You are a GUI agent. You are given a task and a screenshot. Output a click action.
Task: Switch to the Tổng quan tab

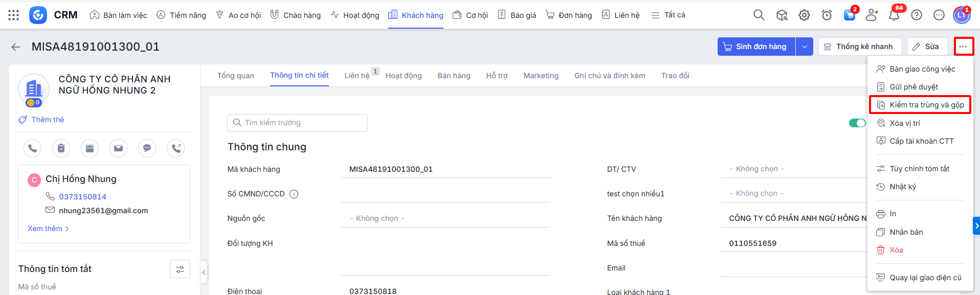tap(235, 76)
